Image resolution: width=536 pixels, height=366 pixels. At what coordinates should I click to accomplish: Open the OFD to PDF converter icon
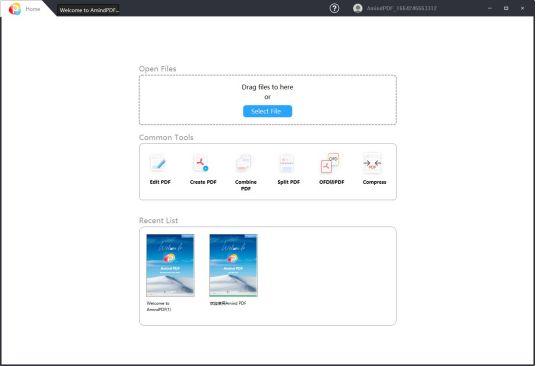pyautogui.click(x=330, y=163)
